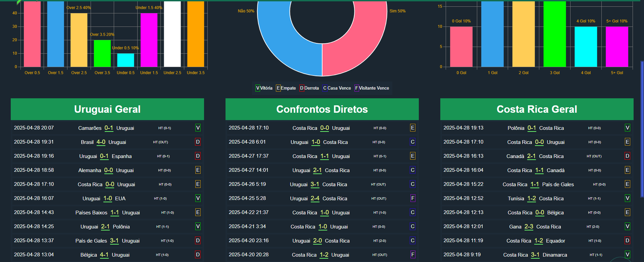
Task: Click the magenta Under 1.5 bar
Action: [149, 40]
